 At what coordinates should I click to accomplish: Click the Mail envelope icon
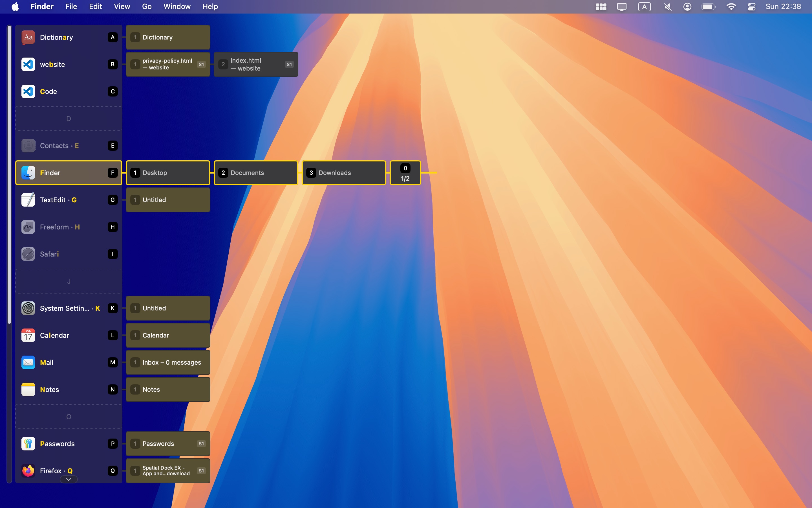pos(28,363)
